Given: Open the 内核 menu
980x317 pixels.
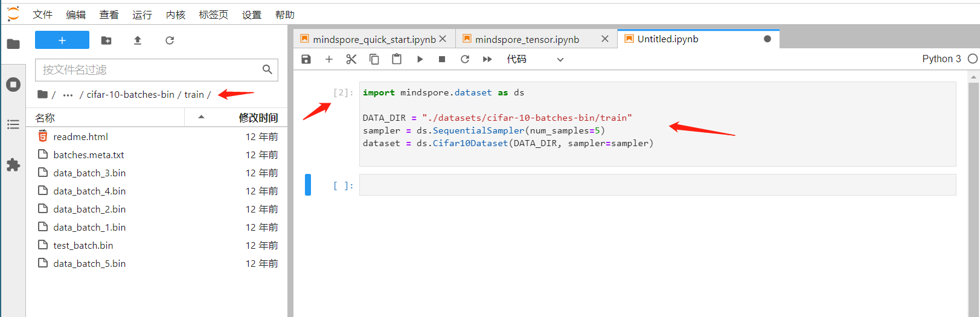Looking at the screenshot, I should click(x=176, y=14).
